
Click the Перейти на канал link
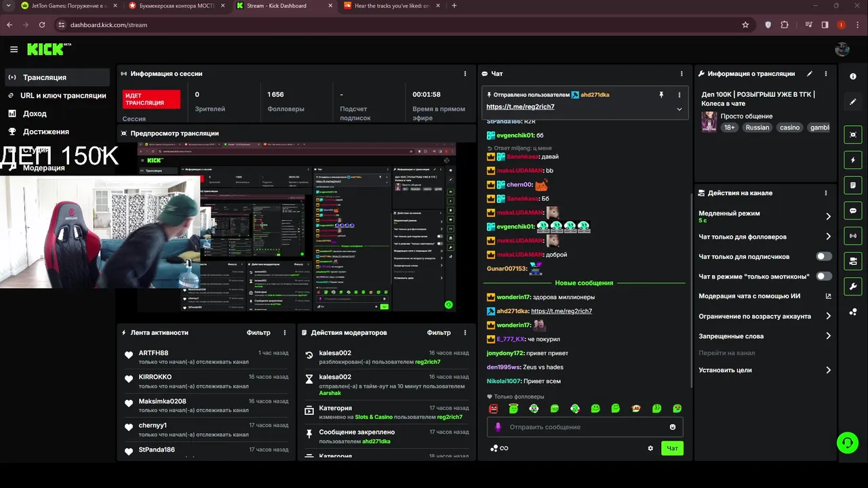[x=727, y=353]
